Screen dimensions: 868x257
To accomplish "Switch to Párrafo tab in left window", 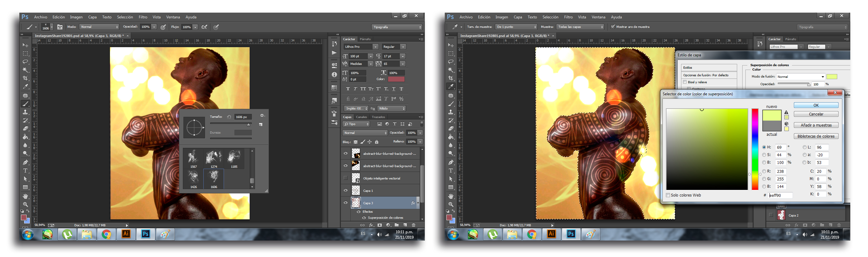I will click(x=365, y=39).
